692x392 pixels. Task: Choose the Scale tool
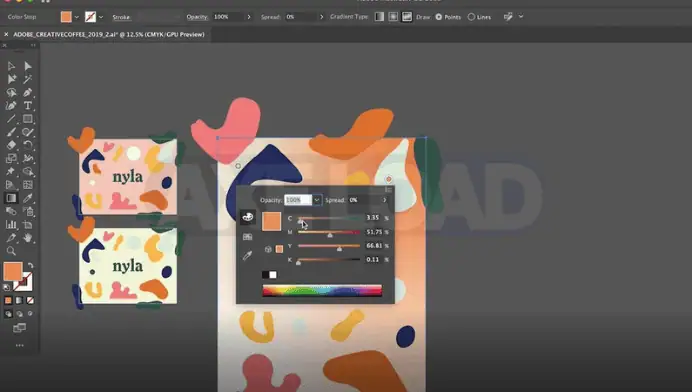(x=11, y=158)
